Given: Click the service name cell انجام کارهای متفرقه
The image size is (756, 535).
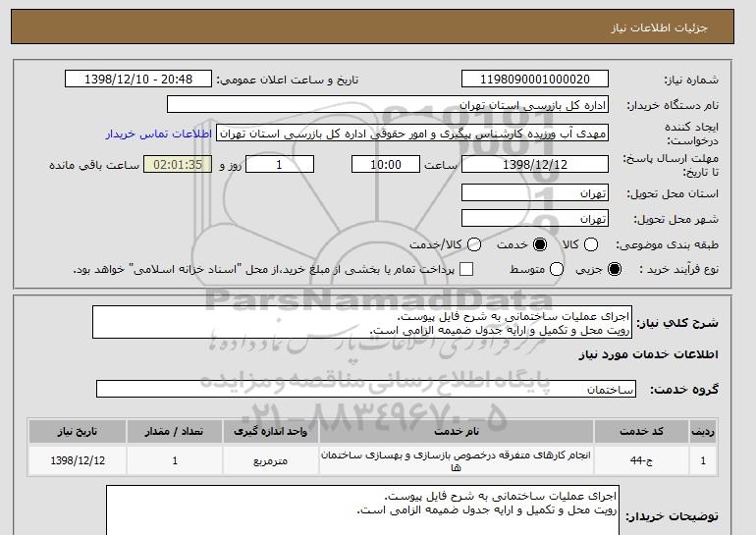Looking at the screenshot, I should (x=457, y=460).
